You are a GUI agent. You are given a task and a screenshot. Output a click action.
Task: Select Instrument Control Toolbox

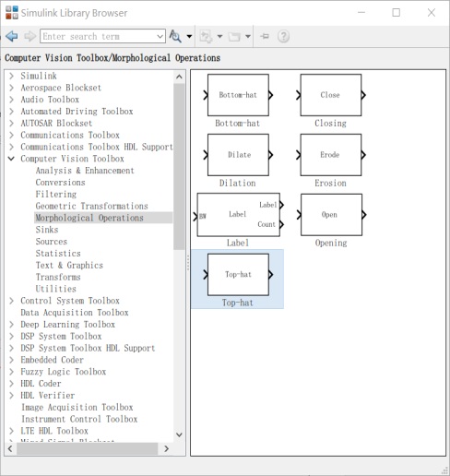coord(79,419)
